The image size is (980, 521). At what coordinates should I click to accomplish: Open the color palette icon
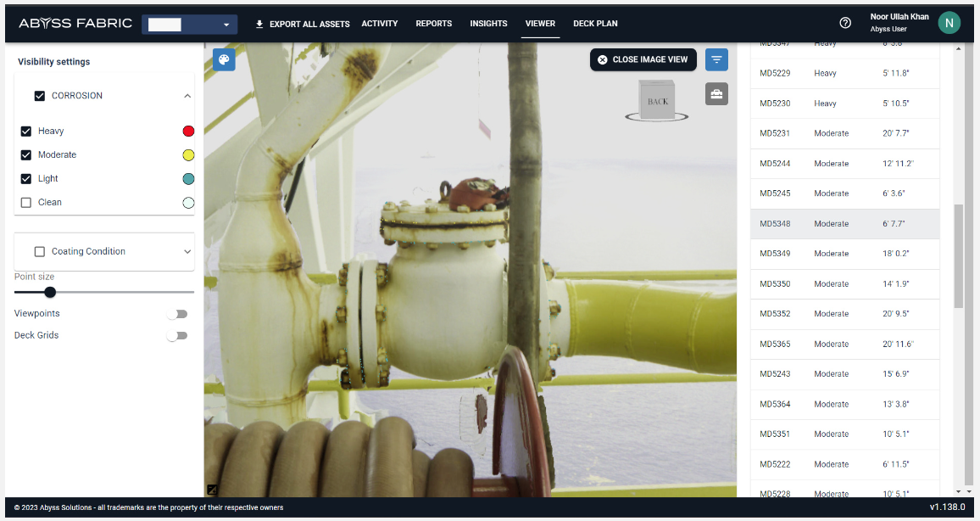click(x=224, y=59)
